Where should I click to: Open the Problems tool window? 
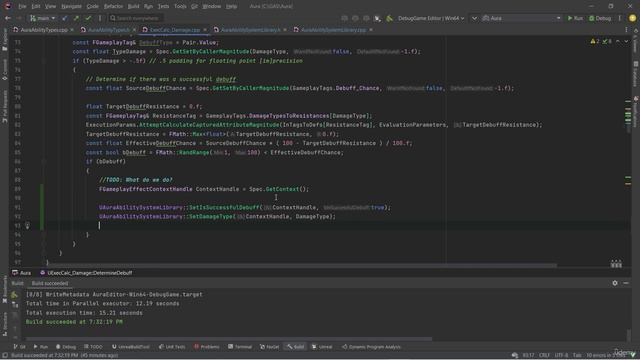[207, 347]
